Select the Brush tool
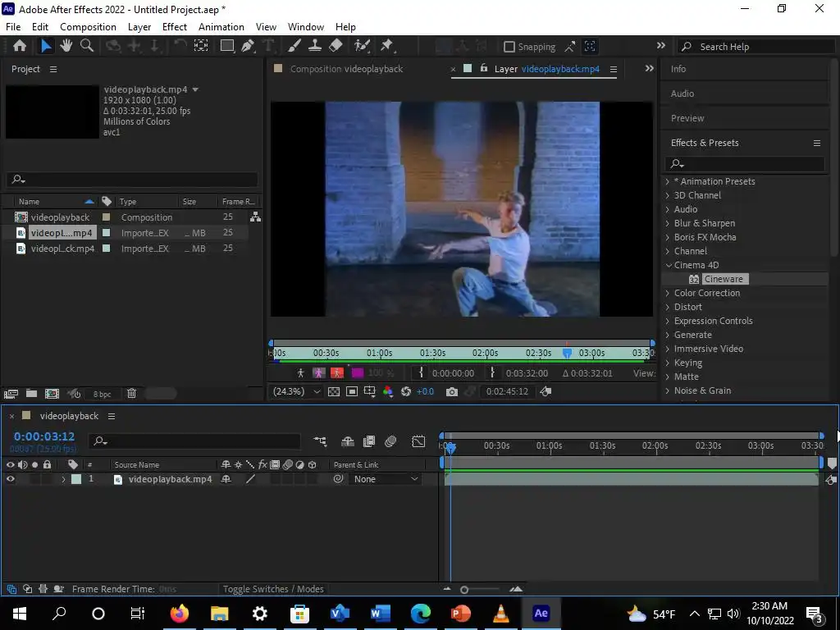Viewport: 840px width, 630px height. click(x=294, y=46)
